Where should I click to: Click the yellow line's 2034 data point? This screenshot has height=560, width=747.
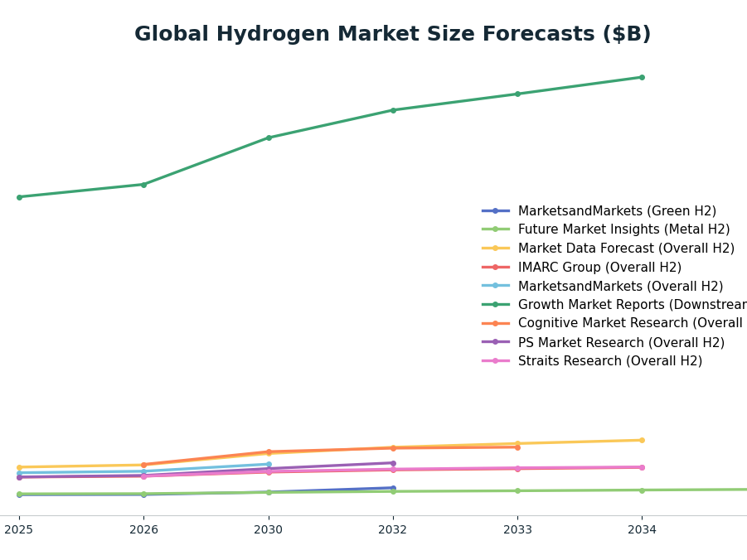point(643,441)
